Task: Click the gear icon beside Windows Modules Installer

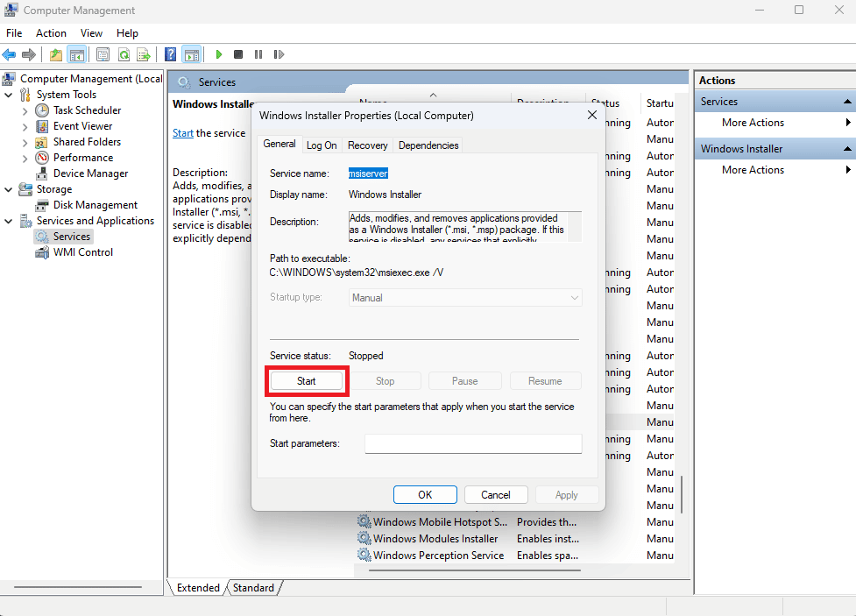Action: [x=364, y=539]
